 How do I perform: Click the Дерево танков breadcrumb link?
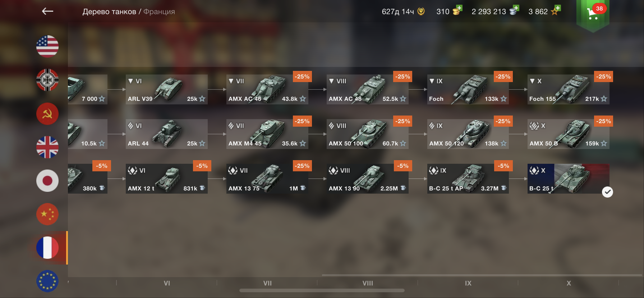click(109, 12)
